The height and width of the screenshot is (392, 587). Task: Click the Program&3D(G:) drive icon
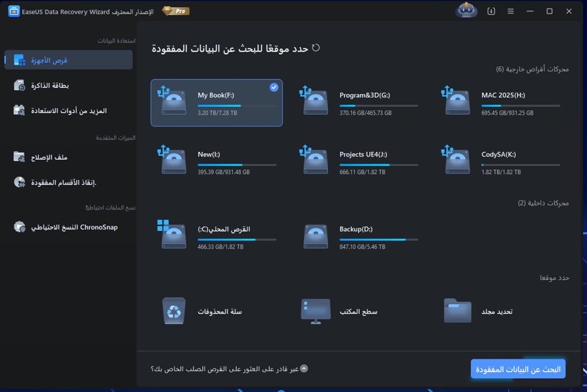(x=315, y=101)
